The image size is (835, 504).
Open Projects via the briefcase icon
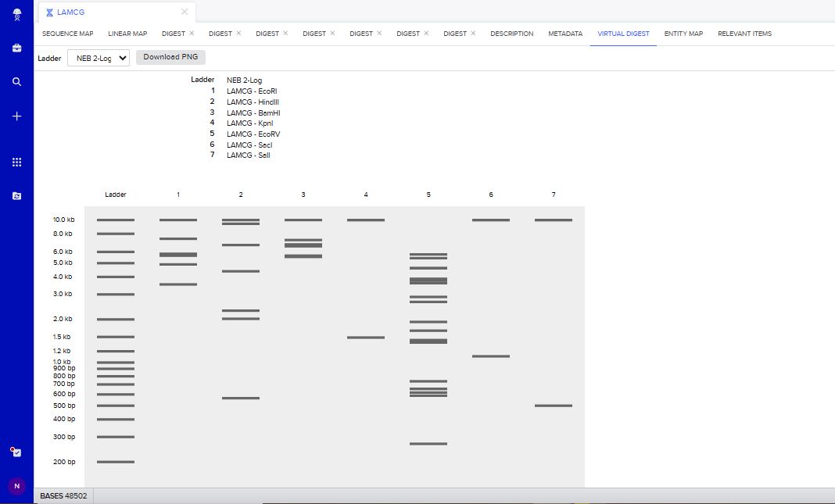17,48
